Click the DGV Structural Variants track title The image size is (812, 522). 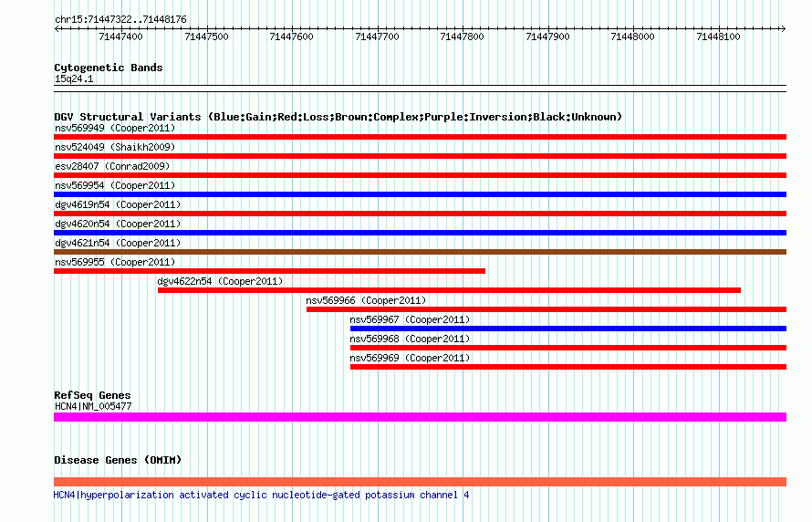pyautogui.click(x=338, y=117)
